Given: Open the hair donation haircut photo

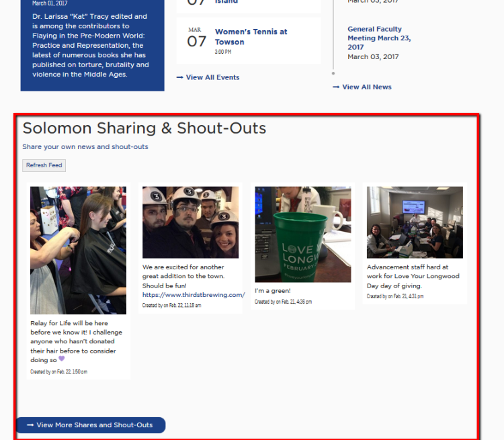Looking at the screenshot, I should [78, 251].
